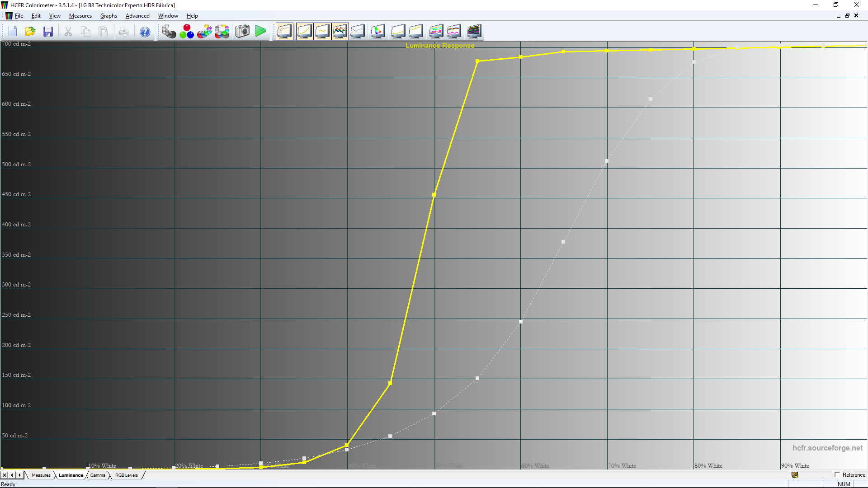Toggle the Reference checkbox
This screenshot has width=868, height=488.
(x=837, y=475)
